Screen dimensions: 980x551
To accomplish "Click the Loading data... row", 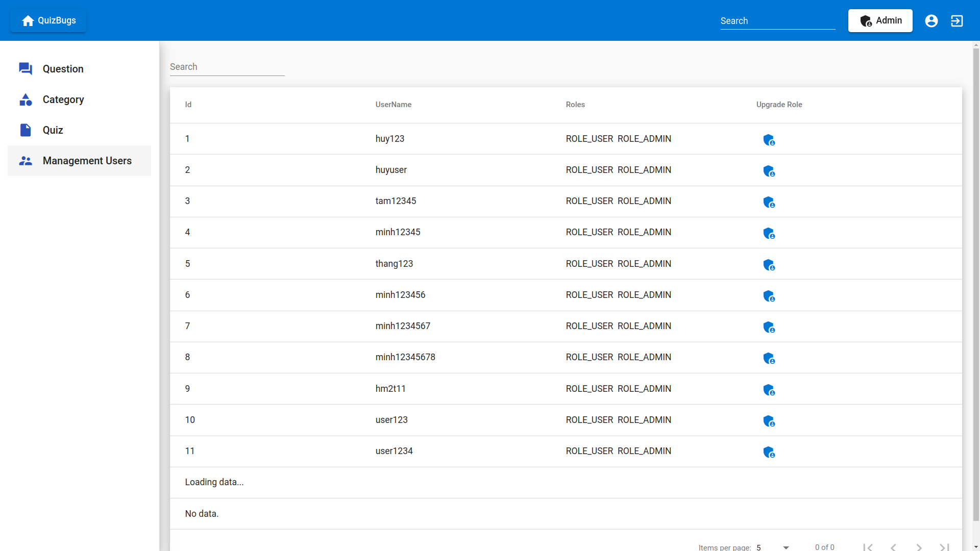I will (566, 483).
